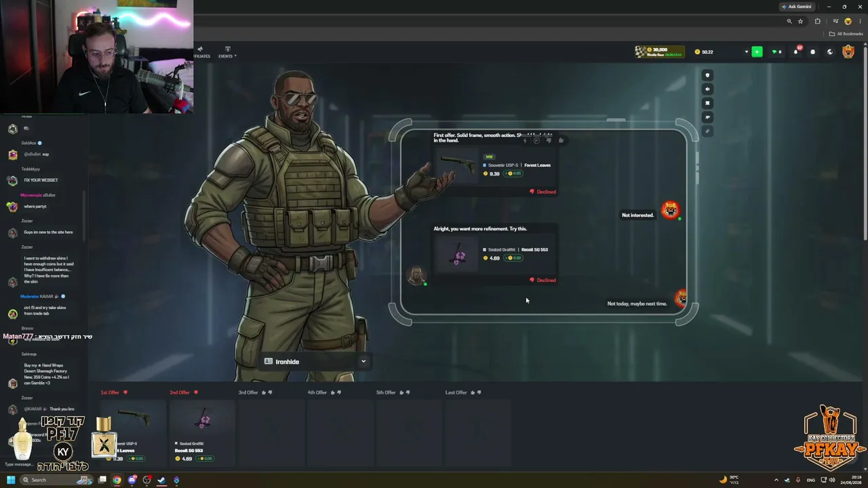
Task: Open the notifications bell
Action: [x=796, y=52]
